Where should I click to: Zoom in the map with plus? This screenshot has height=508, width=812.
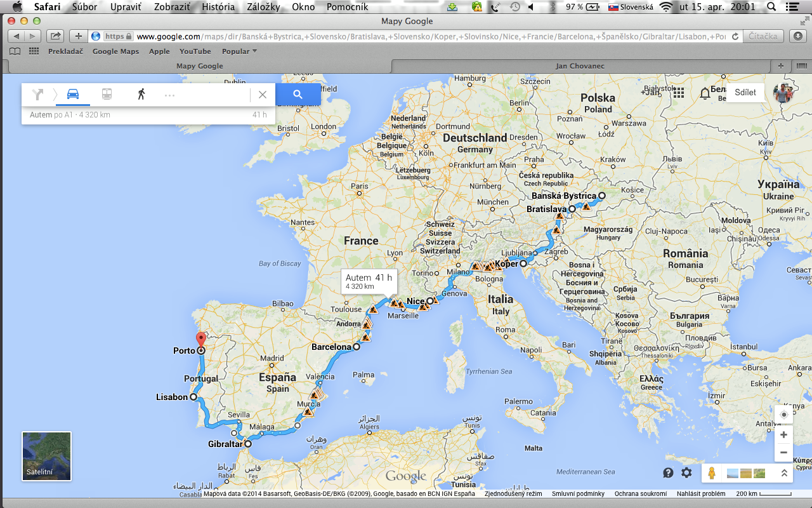(x=784, y=435)
